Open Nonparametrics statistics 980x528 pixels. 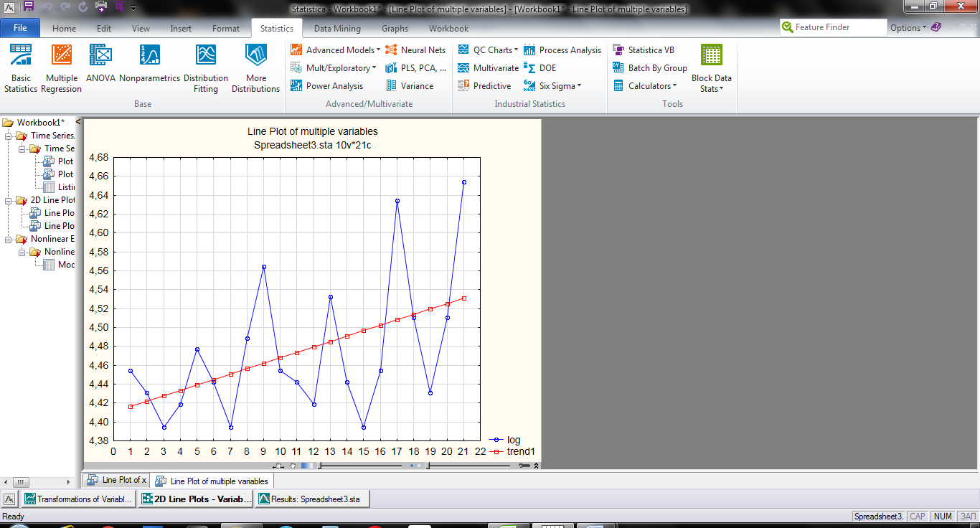(x=149, y=63)
